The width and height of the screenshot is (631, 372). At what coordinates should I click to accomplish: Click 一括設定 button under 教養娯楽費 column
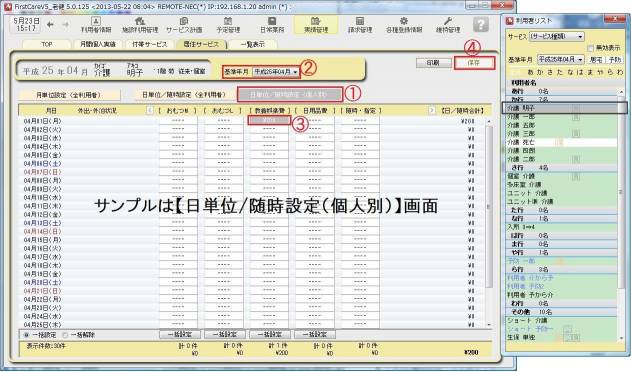pos(269,335)
